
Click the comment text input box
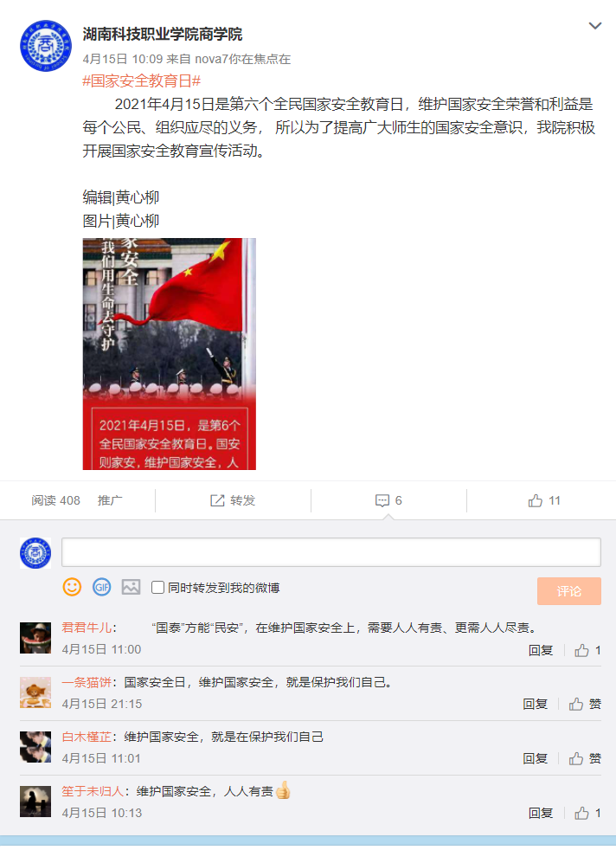coord(331,552)
